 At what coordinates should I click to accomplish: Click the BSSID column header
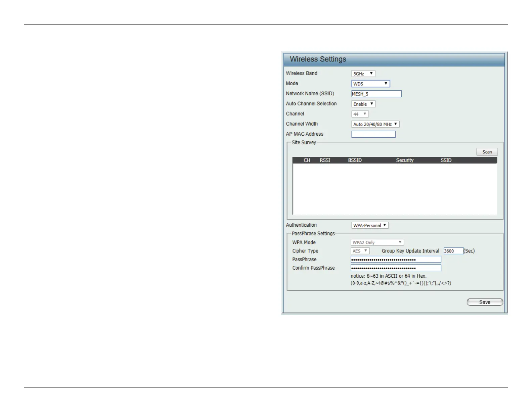355,161
